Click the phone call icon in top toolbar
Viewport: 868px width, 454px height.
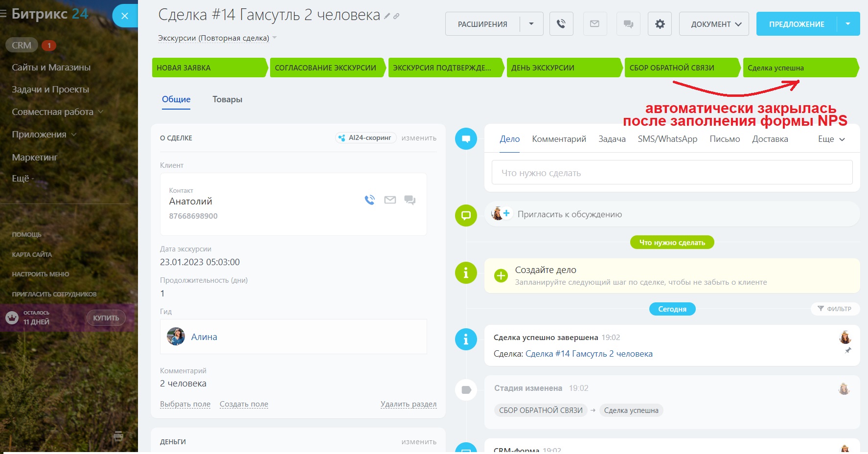tap(561, 24)
